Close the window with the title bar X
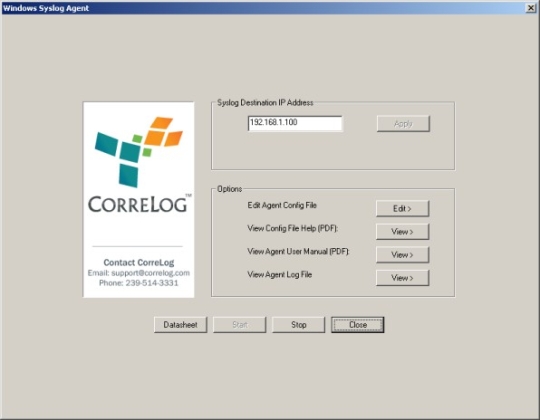This screenshot has height=420, width=540. 531,8
